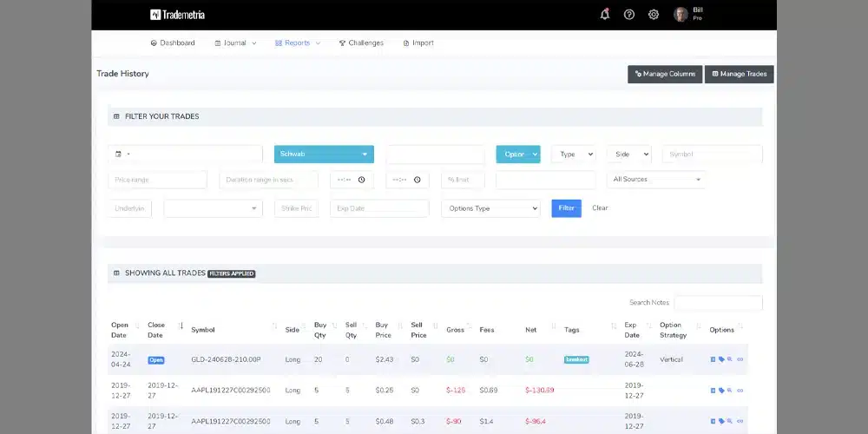Open the Schwab account dropdown
Image resolution: width=868 pixels, height=434 pixels.
coord(324,154)
